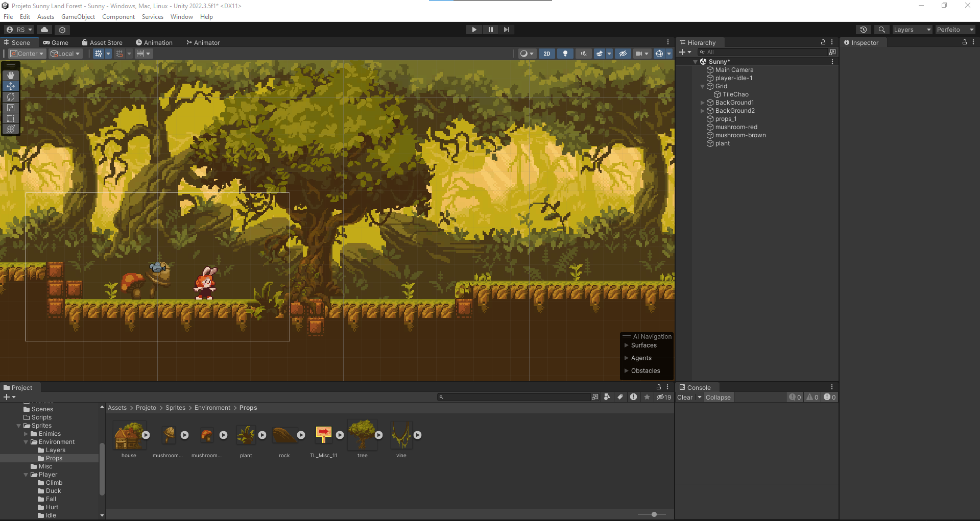Open the Component menu

pyautogui.click(x=118, y=17)
